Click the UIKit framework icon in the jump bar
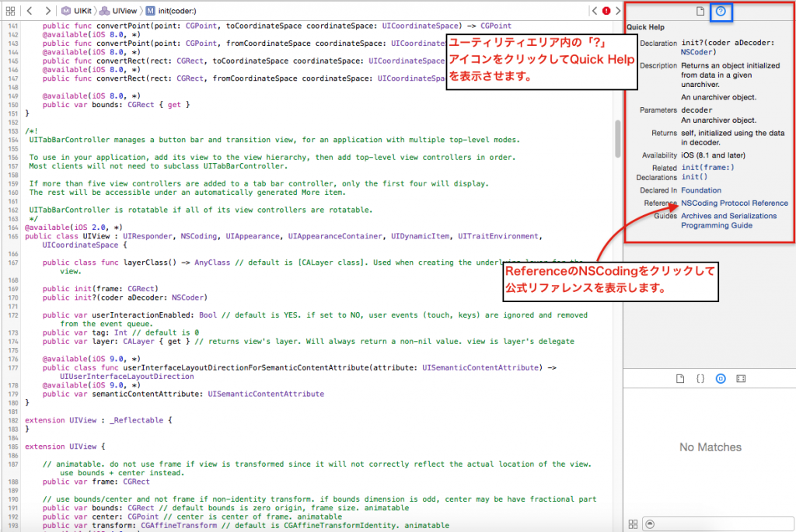 66,9
